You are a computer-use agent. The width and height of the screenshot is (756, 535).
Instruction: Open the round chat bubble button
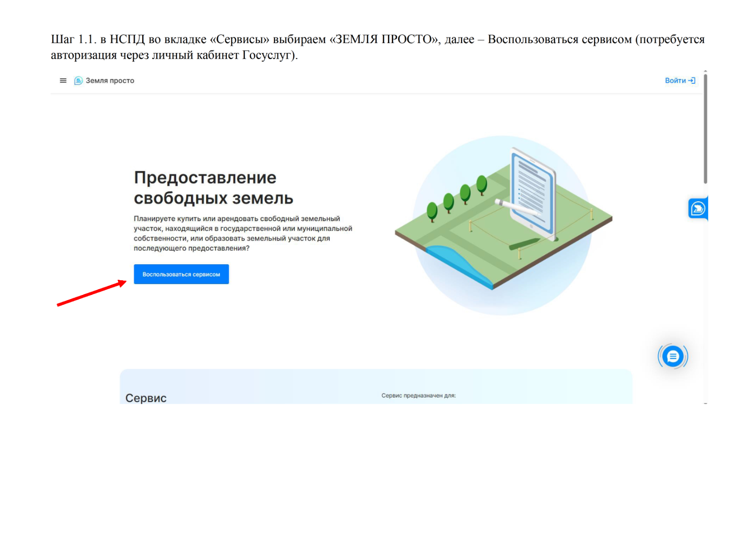click(672, 356)
